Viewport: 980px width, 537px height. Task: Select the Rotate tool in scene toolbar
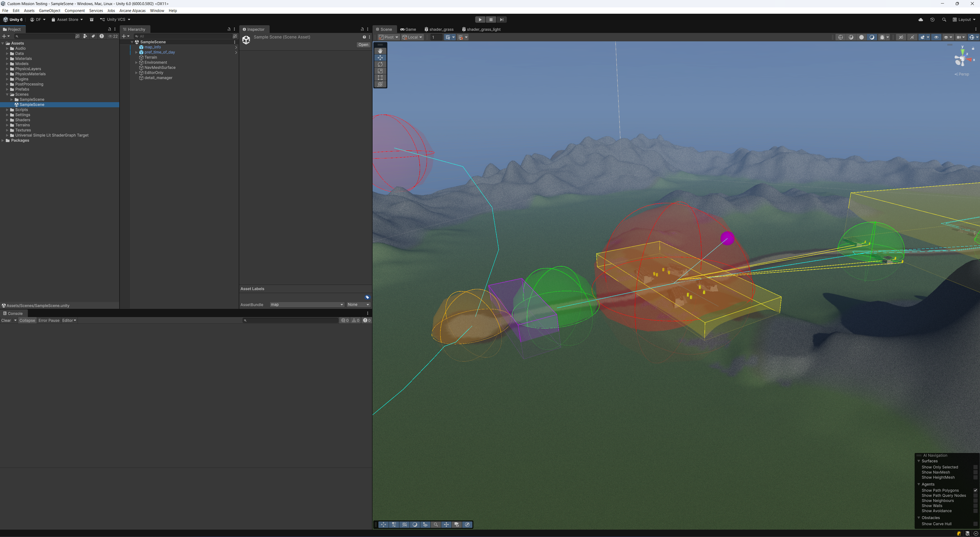pyautogui.click(x=380, y=64)
